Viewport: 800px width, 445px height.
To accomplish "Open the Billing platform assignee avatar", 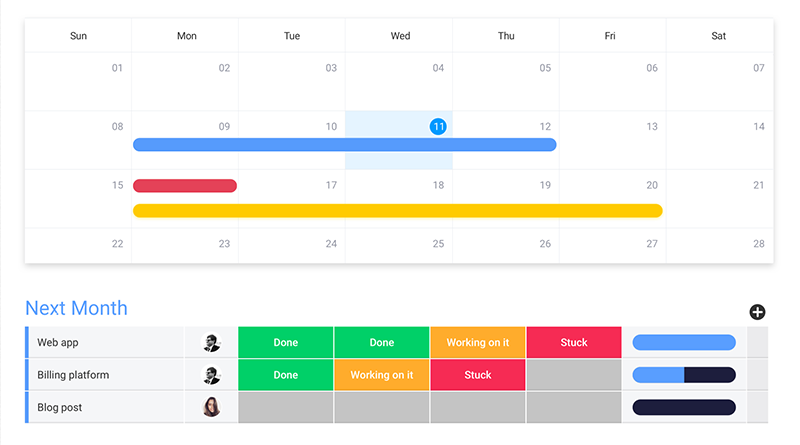I will click(x=211, y=375).
